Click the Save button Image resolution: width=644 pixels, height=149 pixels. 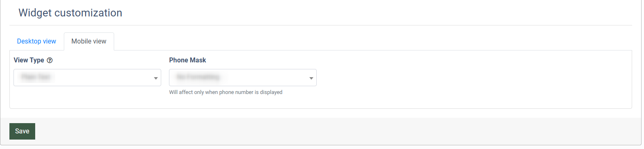[22, 131]
